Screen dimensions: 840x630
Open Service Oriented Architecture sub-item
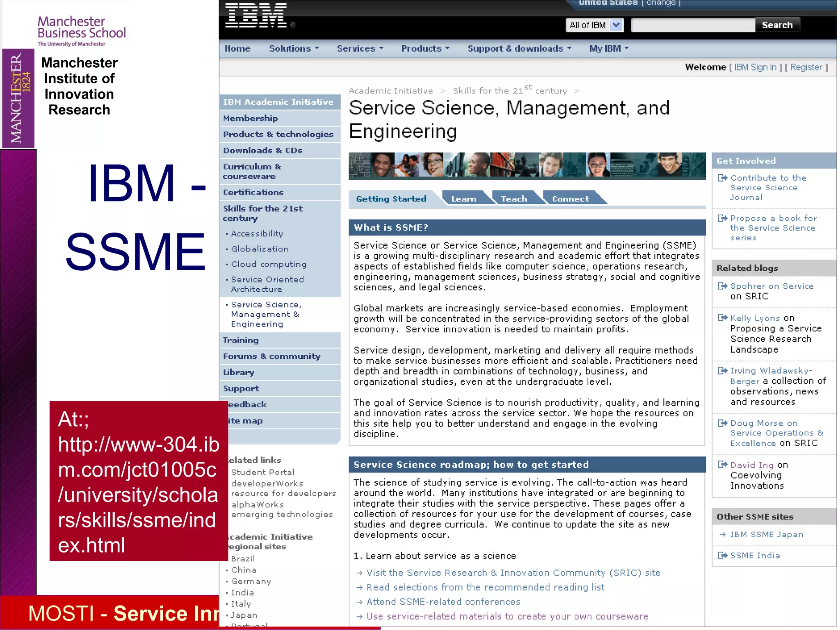coord(267,284)
